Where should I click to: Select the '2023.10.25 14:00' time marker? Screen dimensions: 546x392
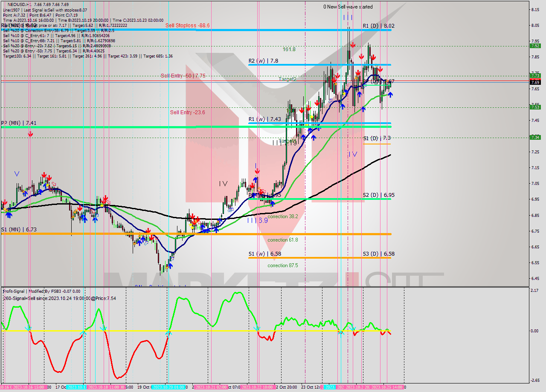387,387
